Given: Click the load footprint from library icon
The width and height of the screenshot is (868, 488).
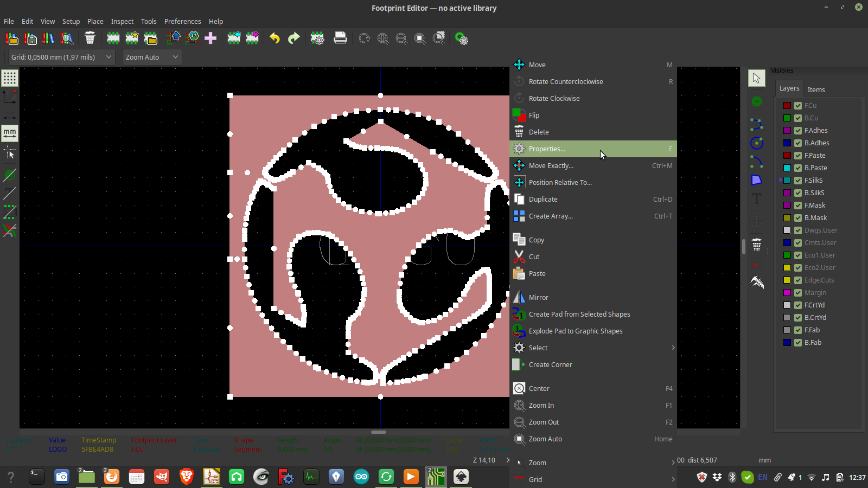Looking at the screenshot, I should [151, 38].
